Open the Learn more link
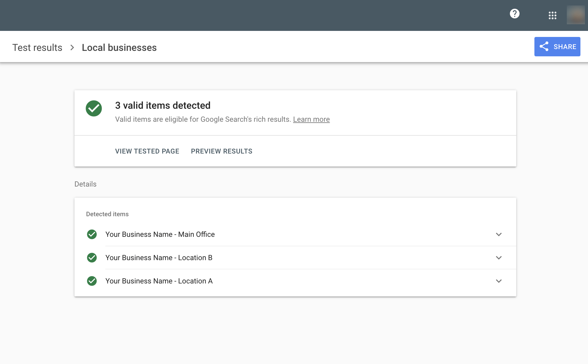 click(x=311, y=119)
